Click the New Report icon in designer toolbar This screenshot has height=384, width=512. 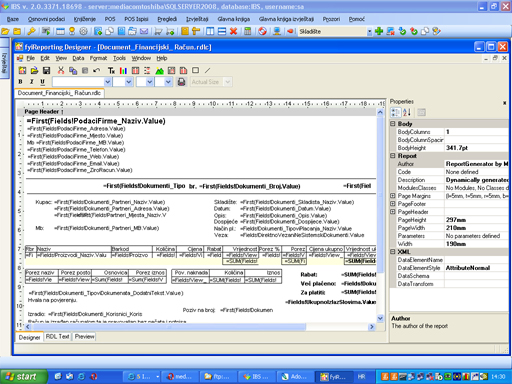click(x=22, y=70)
